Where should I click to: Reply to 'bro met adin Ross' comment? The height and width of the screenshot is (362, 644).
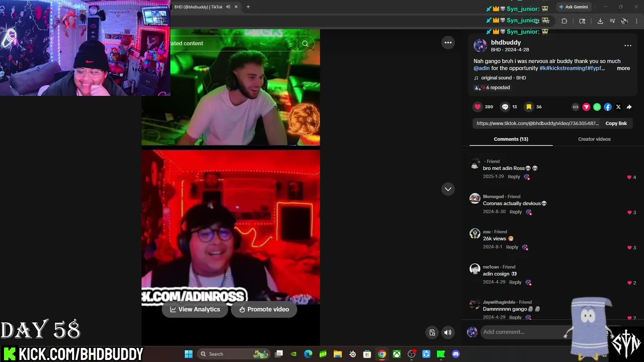pos(514,177)
